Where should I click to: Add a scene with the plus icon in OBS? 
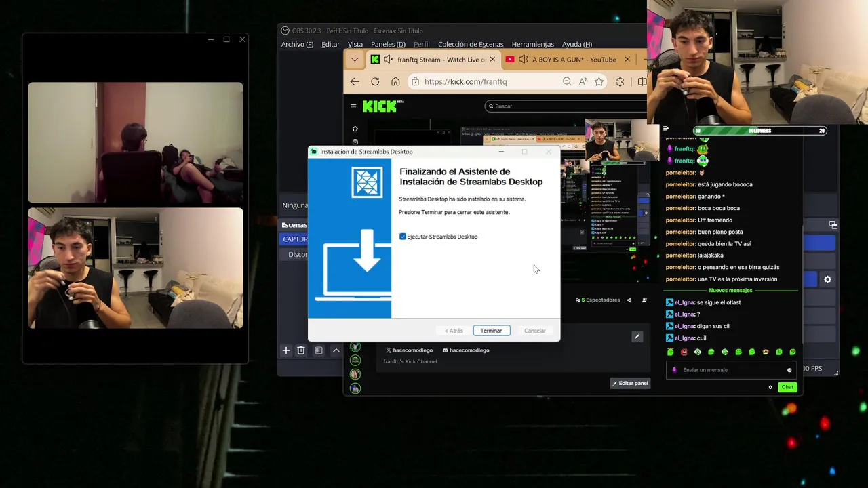point(285,350)
